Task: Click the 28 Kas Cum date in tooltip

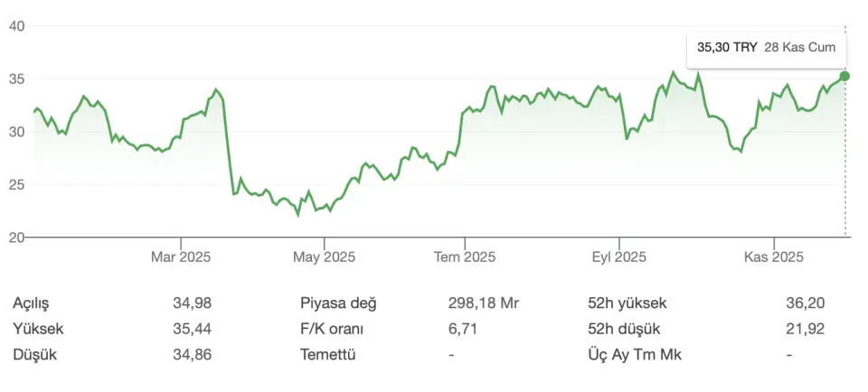Action: click(x=800, y=47)
